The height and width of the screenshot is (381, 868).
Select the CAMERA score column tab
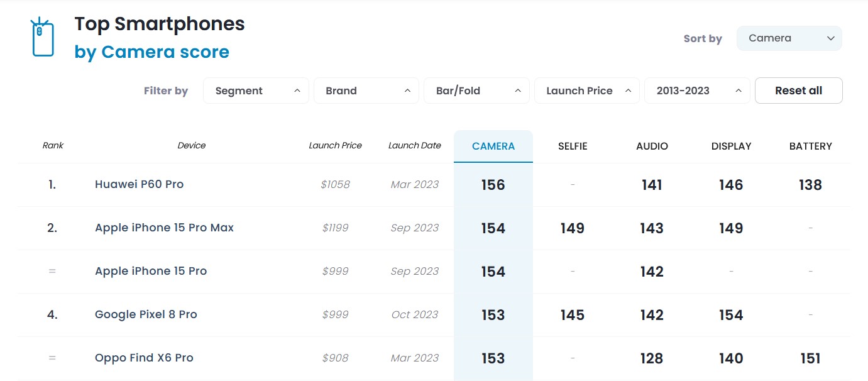coord(493,146)
